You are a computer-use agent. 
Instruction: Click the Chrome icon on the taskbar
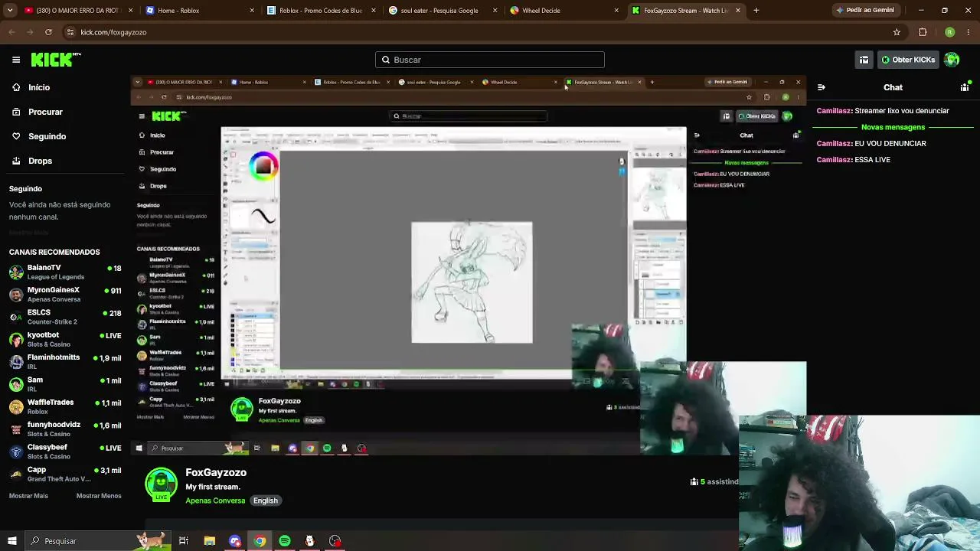pyautogui.click(x=260, y=541)
